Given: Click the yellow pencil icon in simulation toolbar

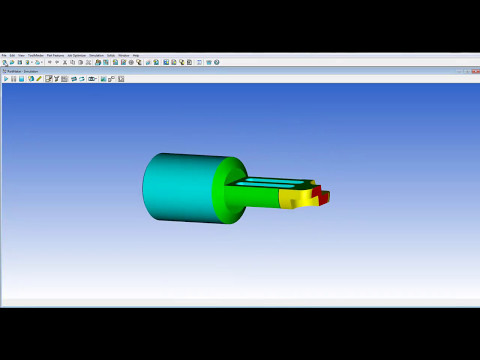Looking at the screenshot, I should (x=39, y=79).
